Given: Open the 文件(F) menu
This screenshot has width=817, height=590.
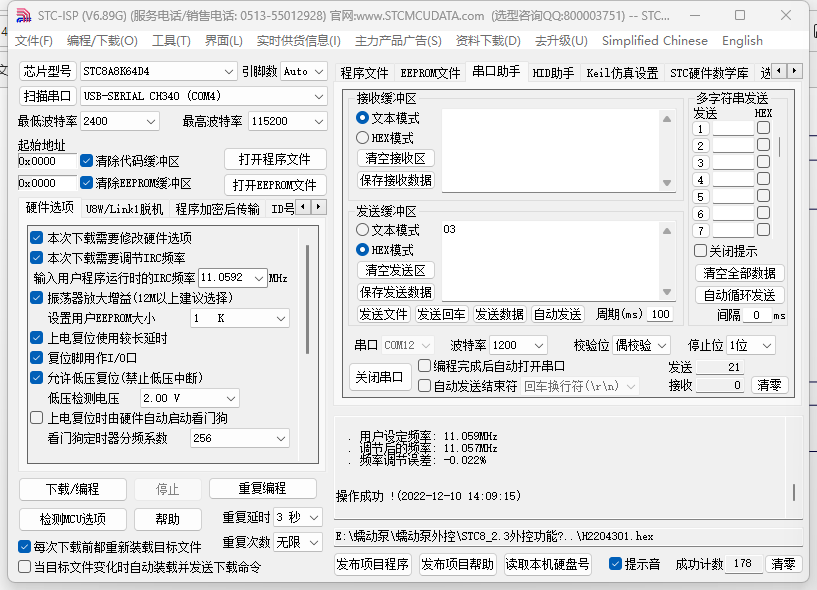Looking at the screenshot, I should (34, 41).
